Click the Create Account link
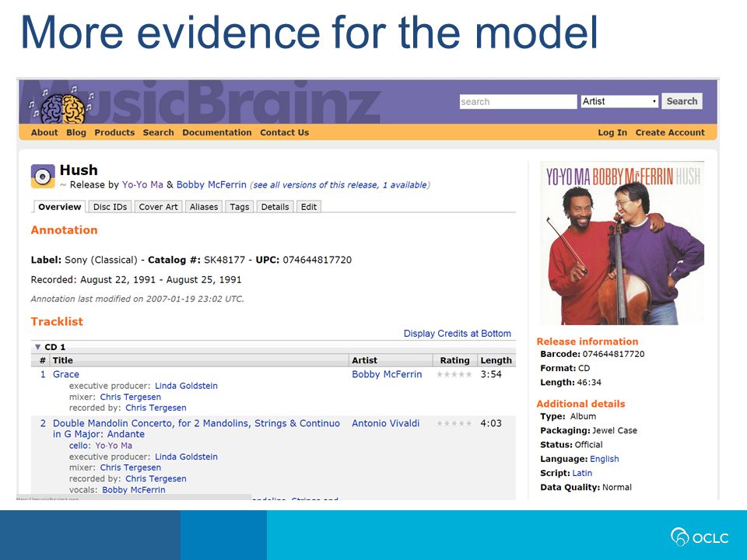The height and width of the screenshot is (560, 747). click(x=670, y=132)
